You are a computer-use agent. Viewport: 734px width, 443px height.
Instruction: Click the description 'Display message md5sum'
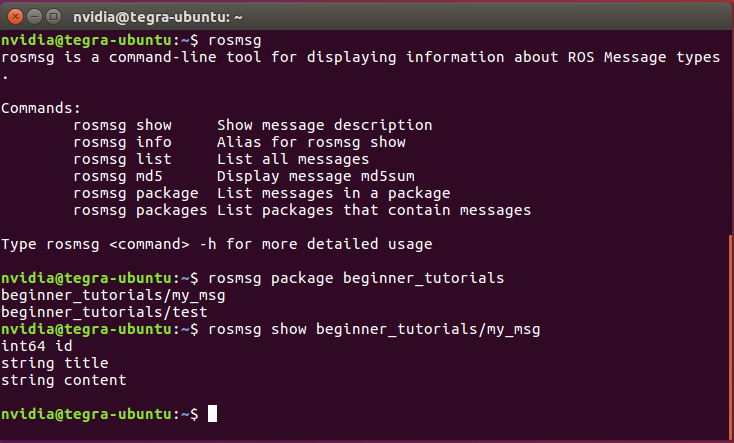tap(316, 177)
